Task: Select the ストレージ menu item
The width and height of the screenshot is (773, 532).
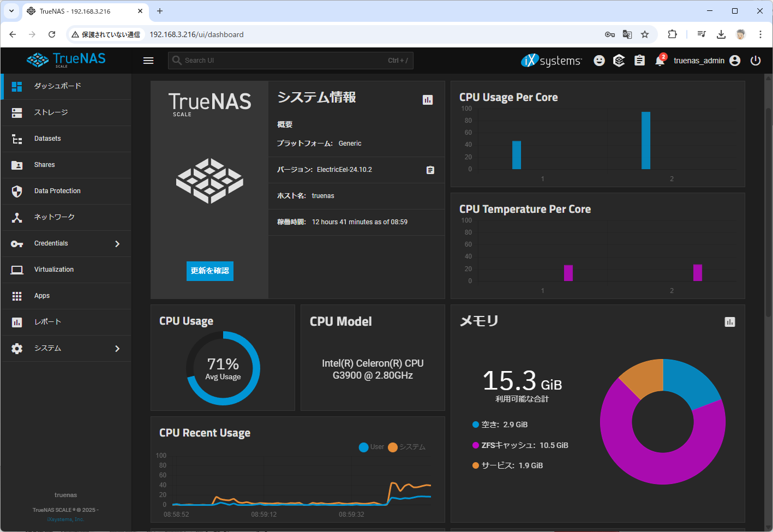Action: 66,112
